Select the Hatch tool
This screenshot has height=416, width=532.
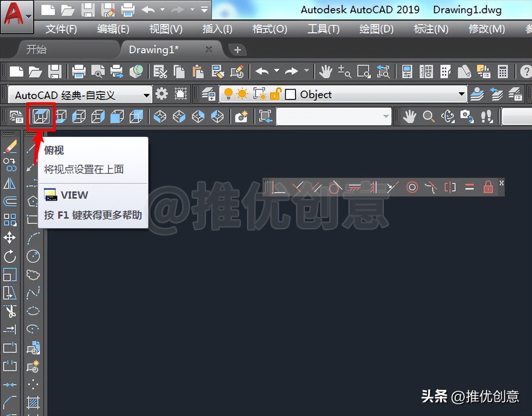point(33,403)
